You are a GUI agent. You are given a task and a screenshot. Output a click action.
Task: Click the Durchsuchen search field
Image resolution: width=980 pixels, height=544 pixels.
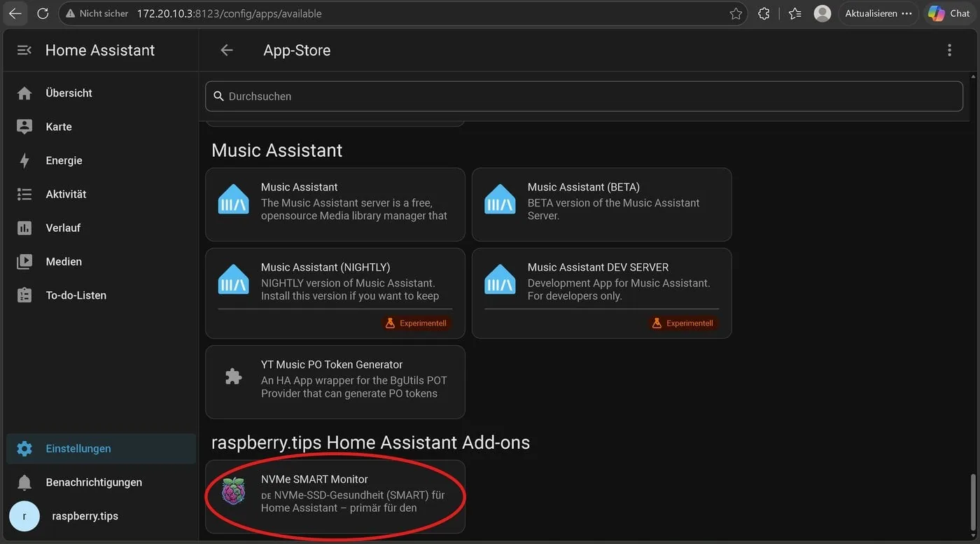coord(584,96)
